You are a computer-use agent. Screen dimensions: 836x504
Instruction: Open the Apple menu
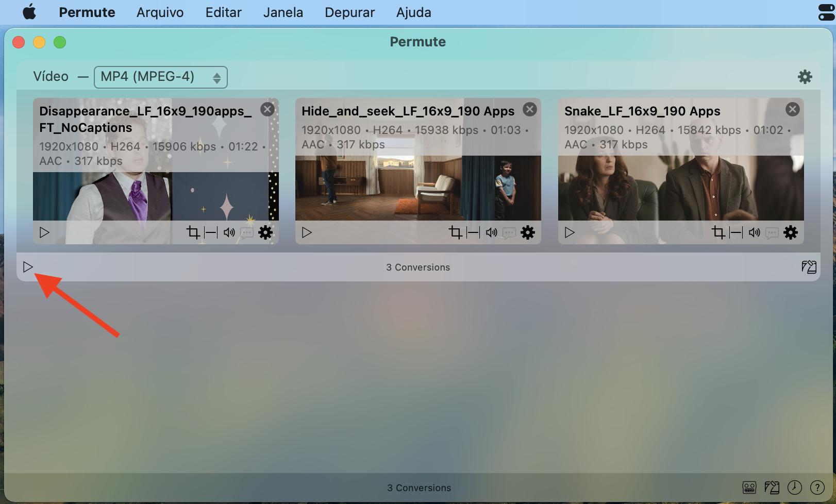pyautogui.click(x=29, y=12)
